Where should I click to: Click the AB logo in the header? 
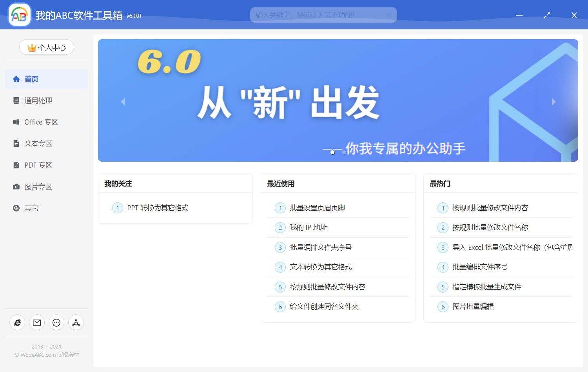point(19,14)
